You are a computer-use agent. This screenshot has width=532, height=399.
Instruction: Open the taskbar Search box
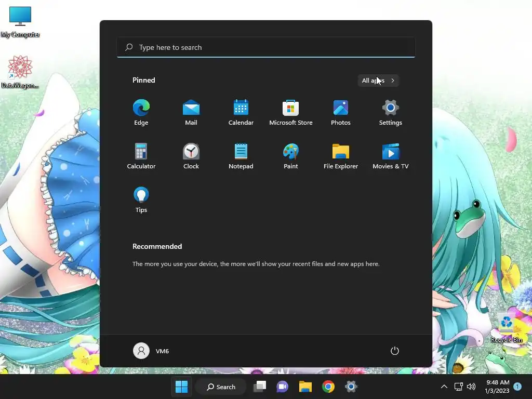(x=221, y=387)
